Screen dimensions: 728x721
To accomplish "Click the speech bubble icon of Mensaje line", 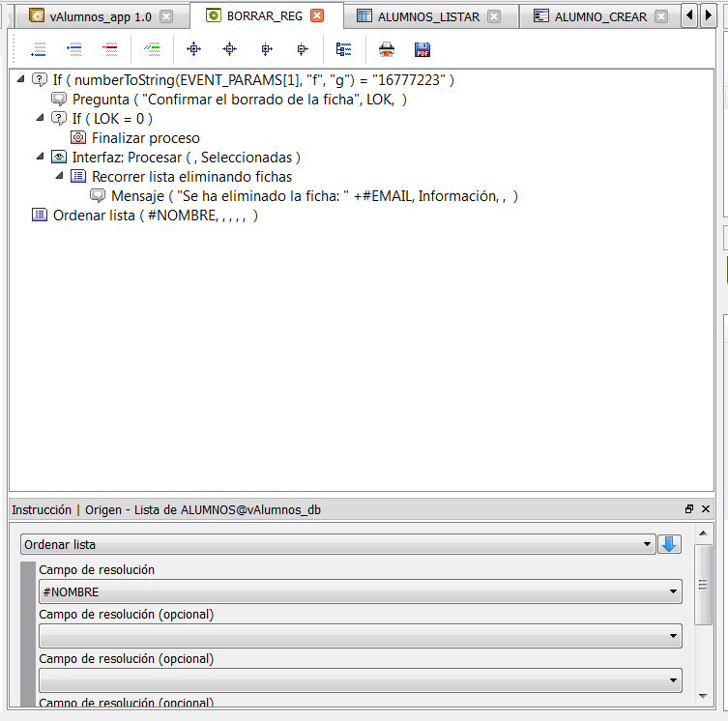I will (98, 195).
